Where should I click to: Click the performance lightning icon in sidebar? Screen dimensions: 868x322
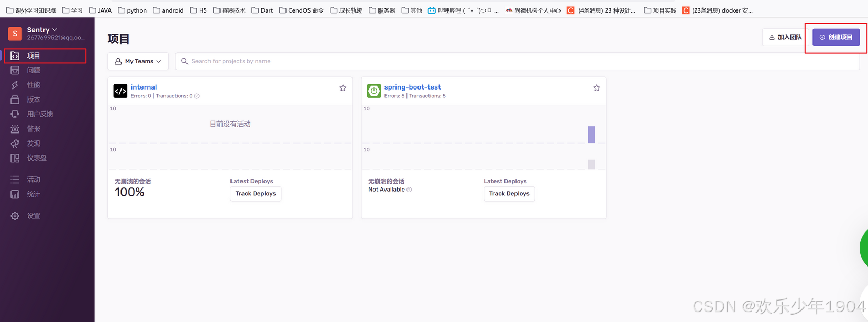point(15,85)
